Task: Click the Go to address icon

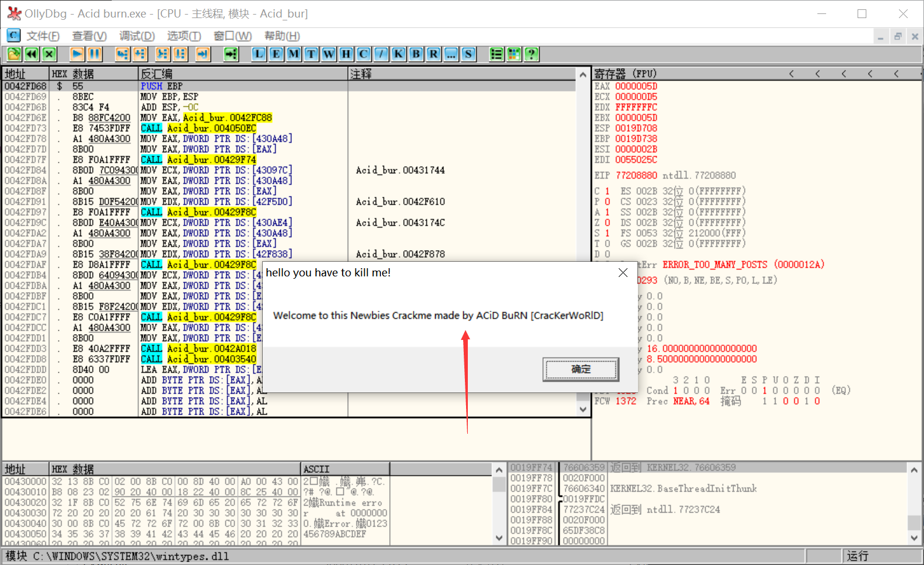Action: 231,54
